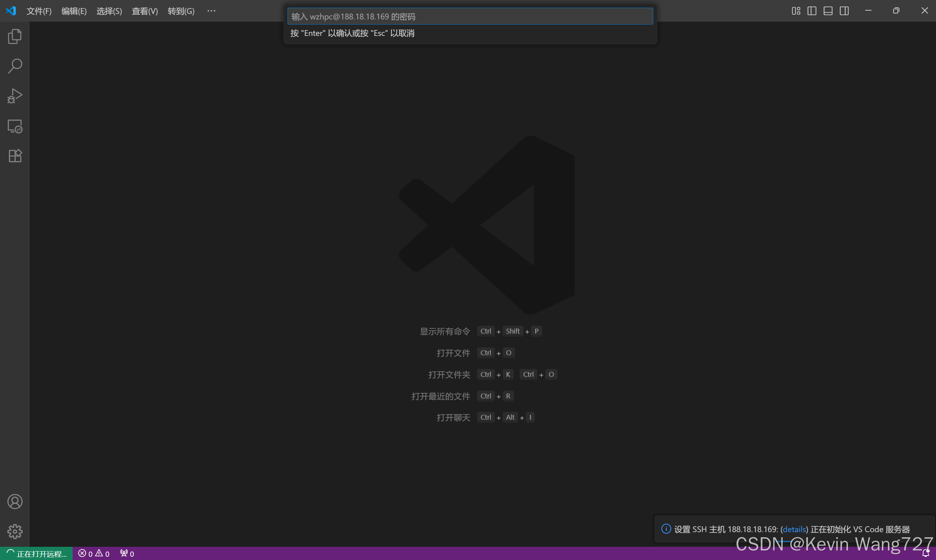Screen dimensions: 936x560
Task: Expand the hidden menus ellipsis
Action: pos(211,11)
